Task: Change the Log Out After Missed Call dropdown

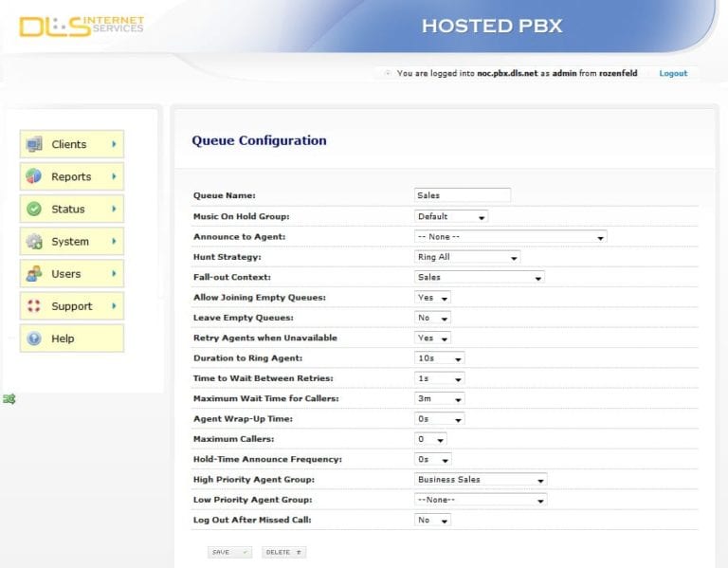Action: coord(432,521)
